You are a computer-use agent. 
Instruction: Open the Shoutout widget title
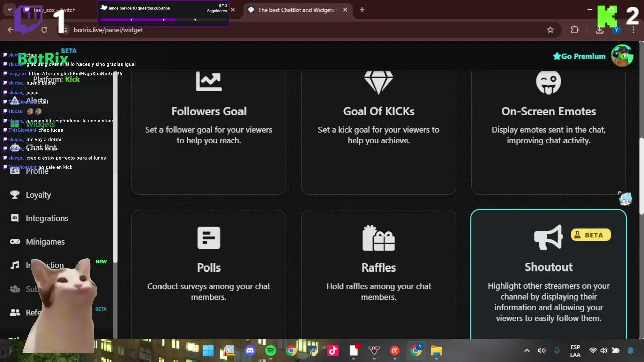(548, 267)
